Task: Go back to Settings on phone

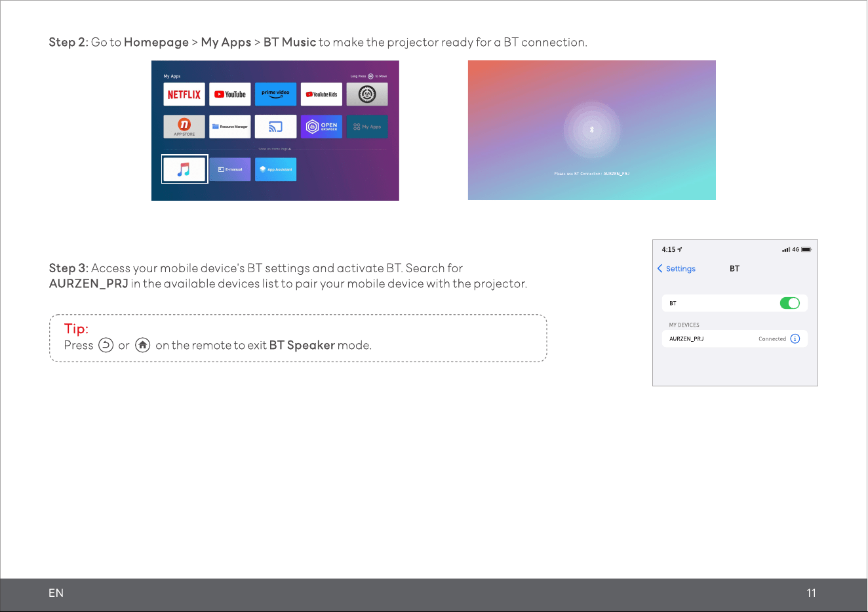Action: pyautogui.click(x=677, y=268)
